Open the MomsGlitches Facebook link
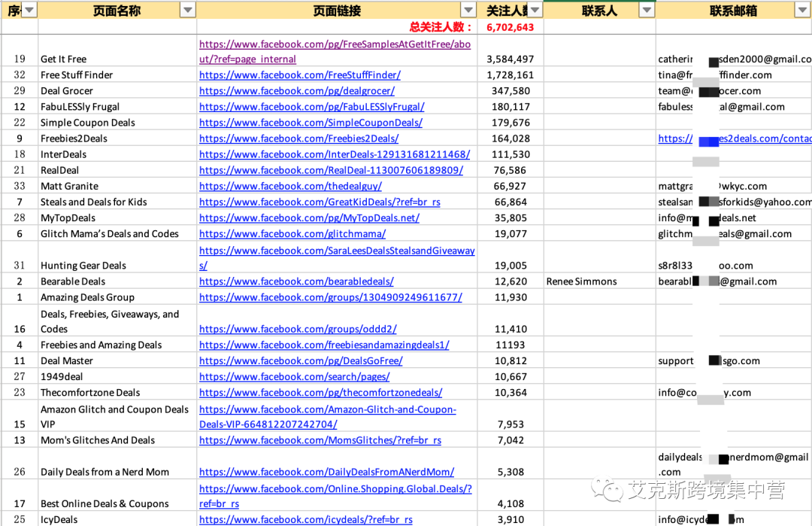812x526 pixels. (320, 440)
